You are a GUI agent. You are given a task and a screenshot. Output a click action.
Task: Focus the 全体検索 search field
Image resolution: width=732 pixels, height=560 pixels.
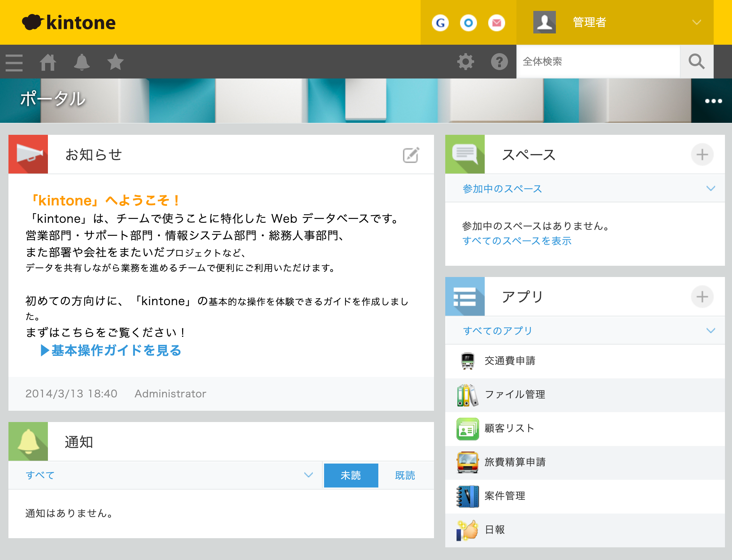(x=598, y=62)
